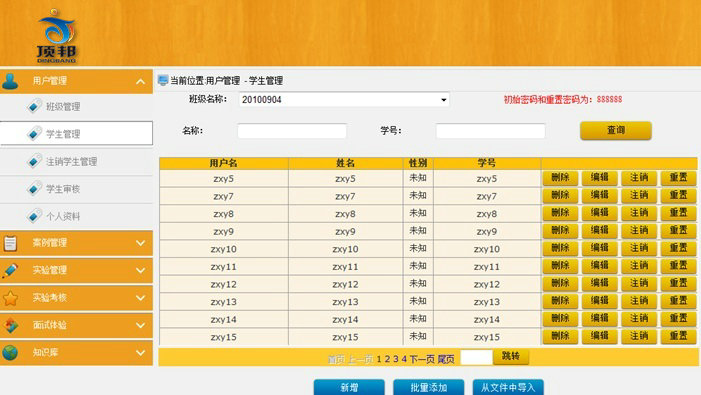Expand the 知识库 section chevron
701x395 pixels.
pyautogui.click(x=140, y=353)
